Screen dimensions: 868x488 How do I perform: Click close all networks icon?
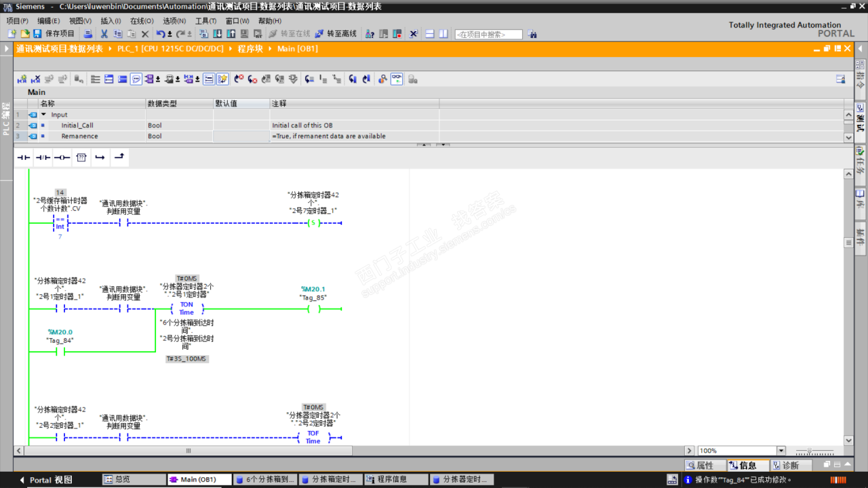pos(123,79)
